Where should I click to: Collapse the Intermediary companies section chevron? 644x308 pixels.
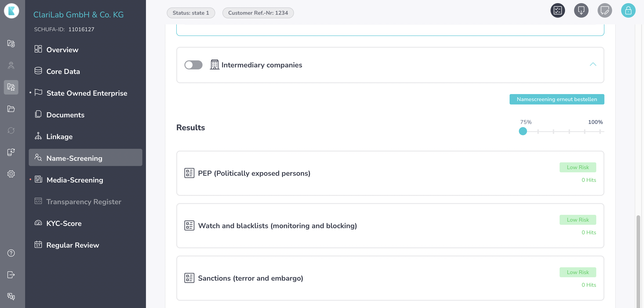click(x=593, y=64)
